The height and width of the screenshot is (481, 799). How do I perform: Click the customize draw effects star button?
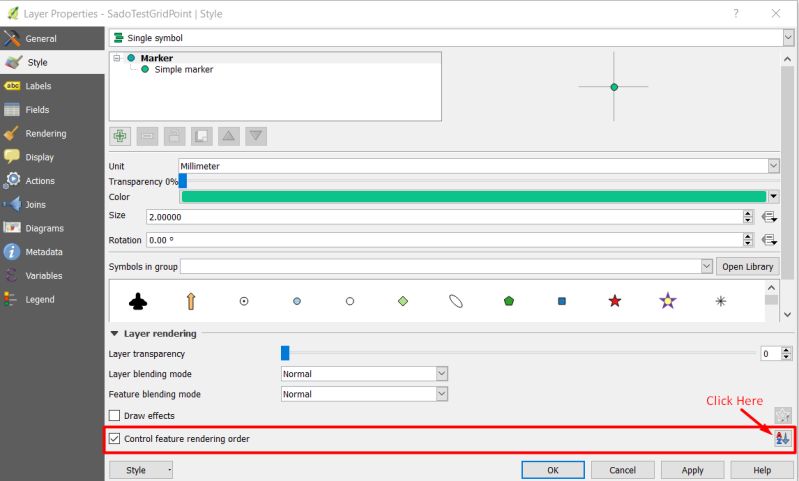pos(783,415)
